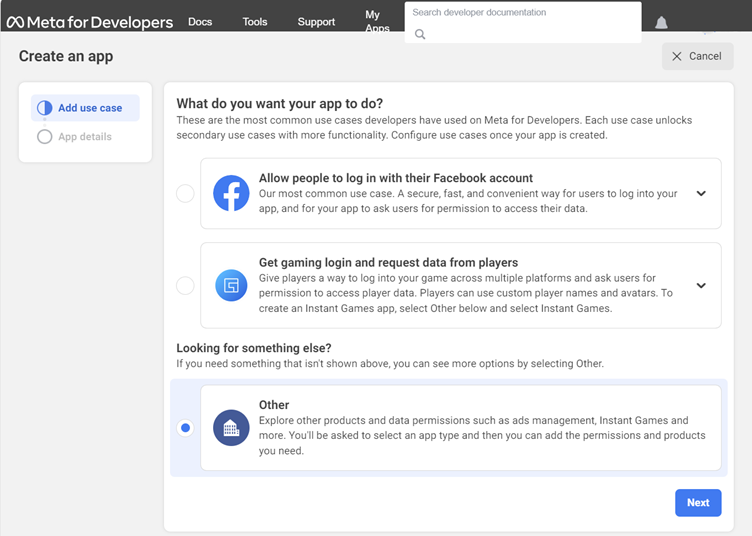
Task: Click the App details step circle
Action: tap(44, 137)
